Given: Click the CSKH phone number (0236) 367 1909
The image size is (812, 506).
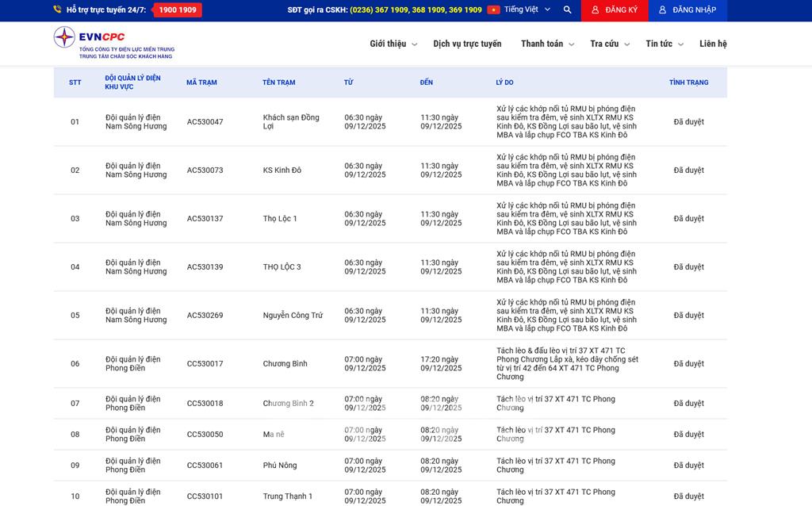Looking at the screenshot, I should click(379, 10).
